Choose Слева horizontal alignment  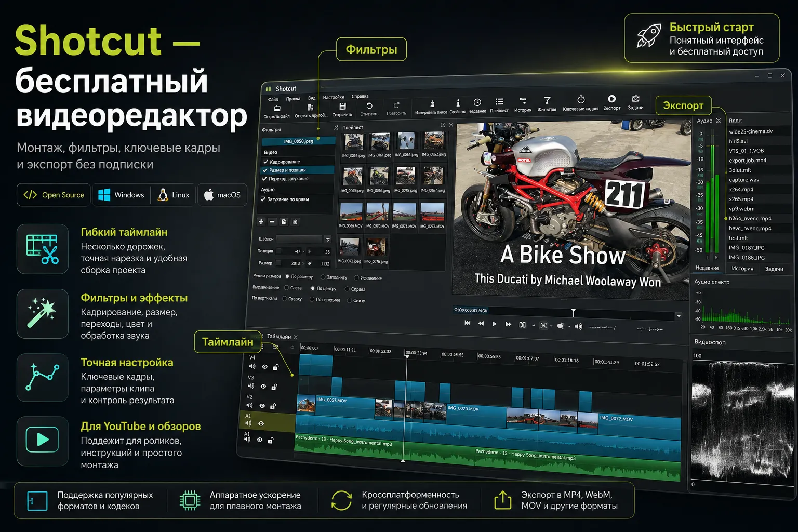[286, 287]
